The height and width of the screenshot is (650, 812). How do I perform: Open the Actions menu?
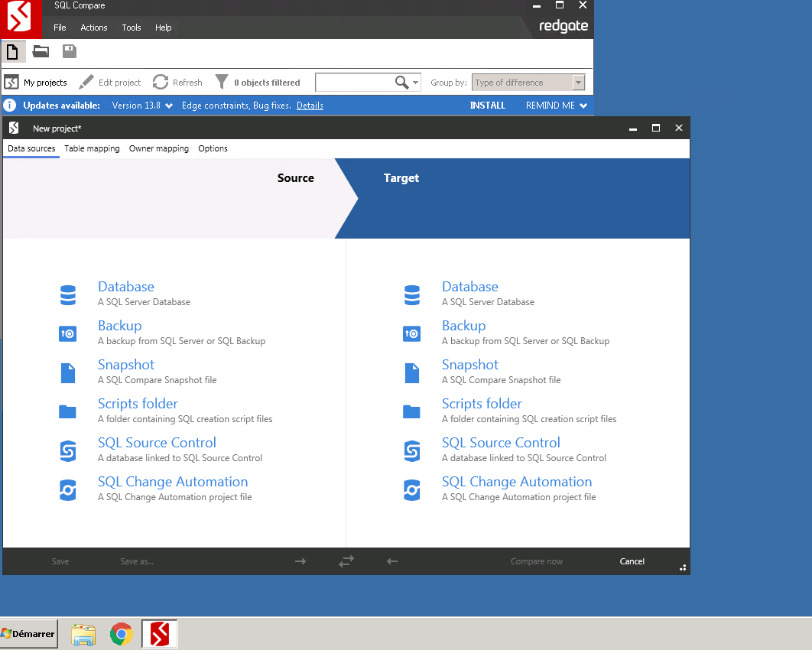tap(94, 28)
